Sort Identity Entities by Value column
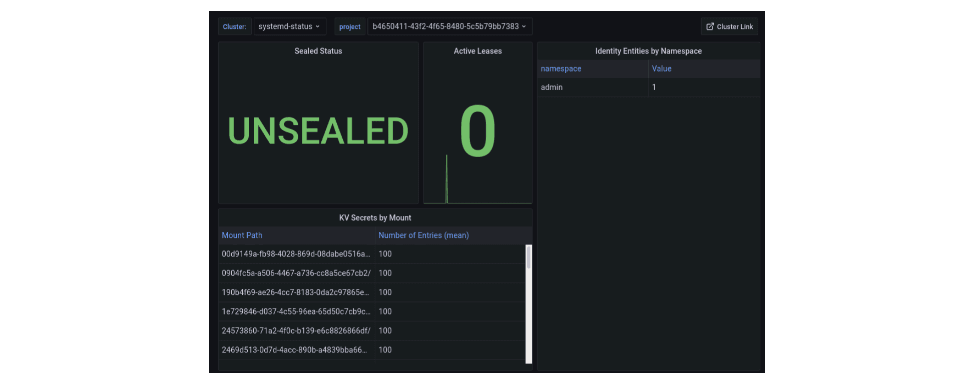 [661, 69]
